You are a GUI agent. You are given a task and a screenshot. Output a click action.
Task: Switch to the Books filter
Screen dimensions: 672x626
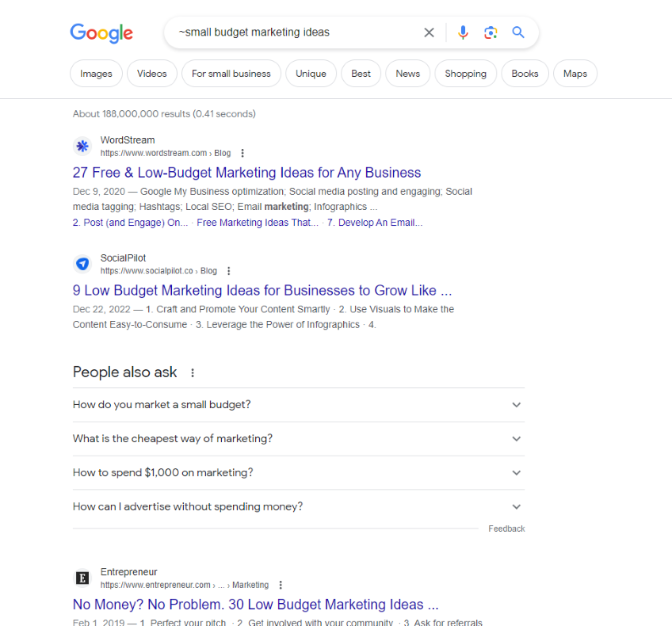coord(525,74)
